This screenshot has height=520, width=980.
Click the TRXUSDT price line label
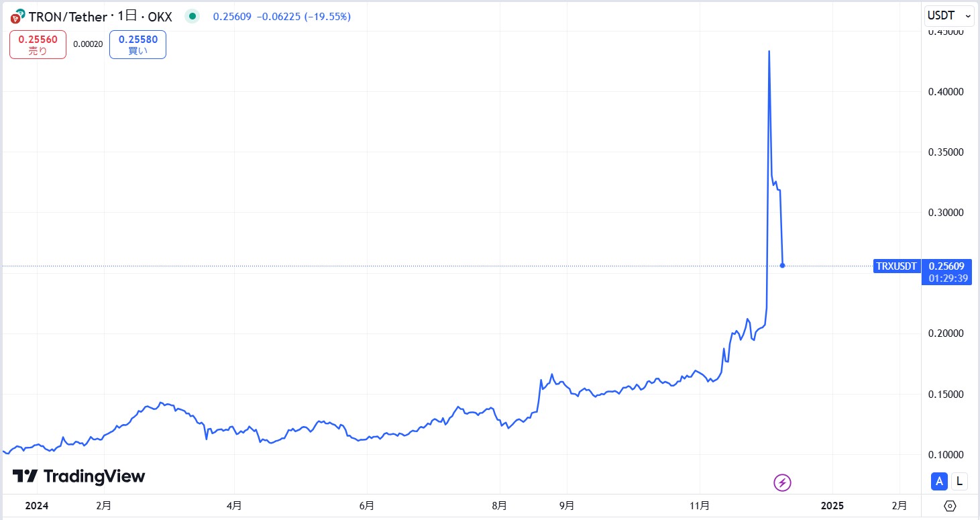[x=896, y=266]
